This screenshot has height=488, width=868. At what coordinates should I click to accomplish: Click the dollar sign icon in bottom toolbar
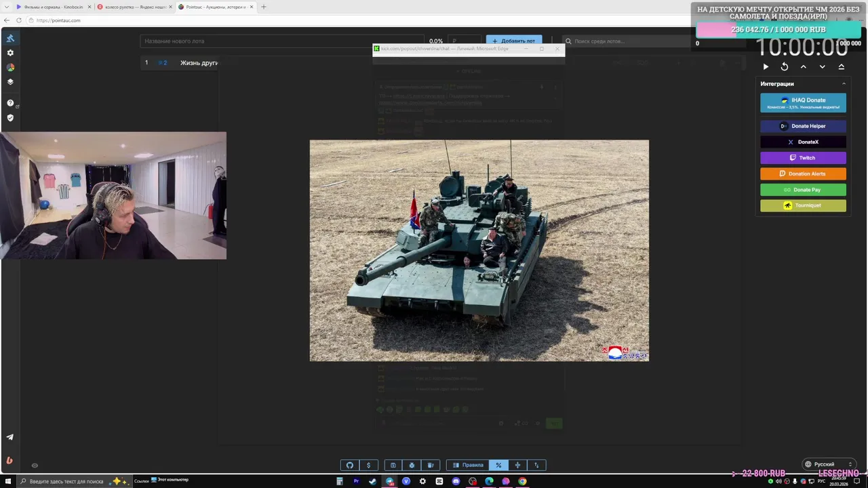click(x=368, y=465)
